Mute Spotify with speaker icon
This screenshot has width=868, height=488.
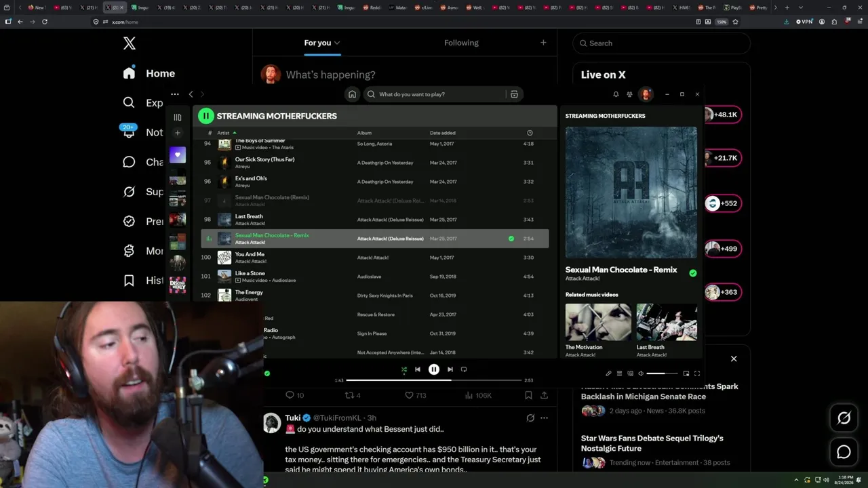pyautogui.click(x=641, y=373)
